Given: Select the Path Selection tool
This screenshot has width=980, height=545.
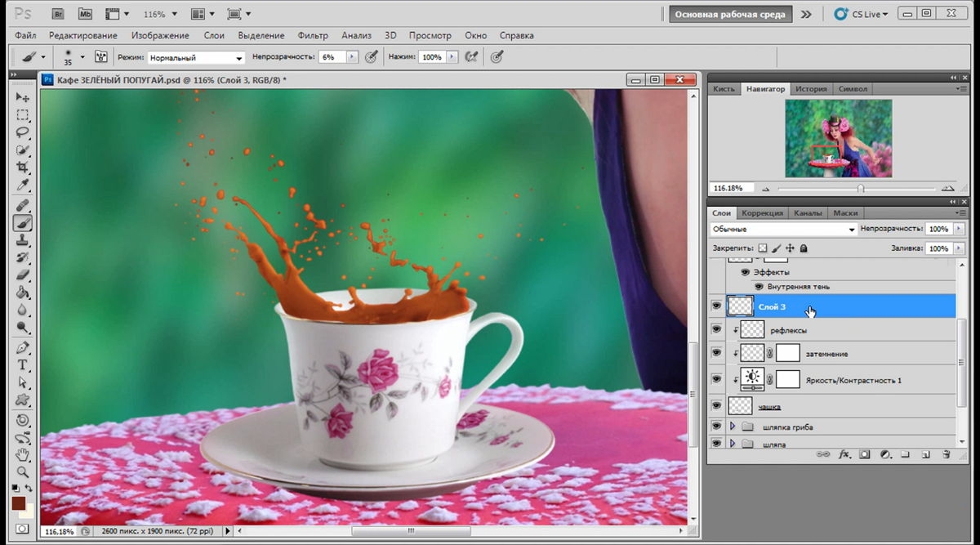Looking at the screenshot, I should tap(23, 382).
